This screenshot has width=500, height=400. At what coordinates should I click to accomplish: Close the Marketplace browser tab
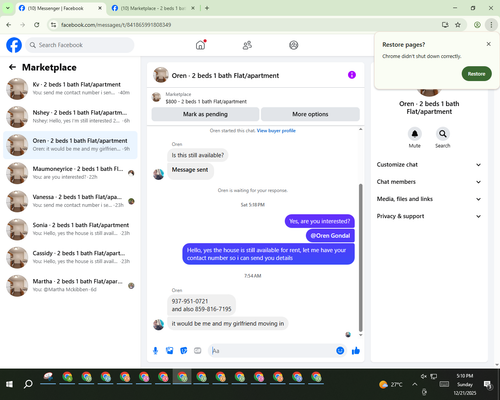[193, 8]
